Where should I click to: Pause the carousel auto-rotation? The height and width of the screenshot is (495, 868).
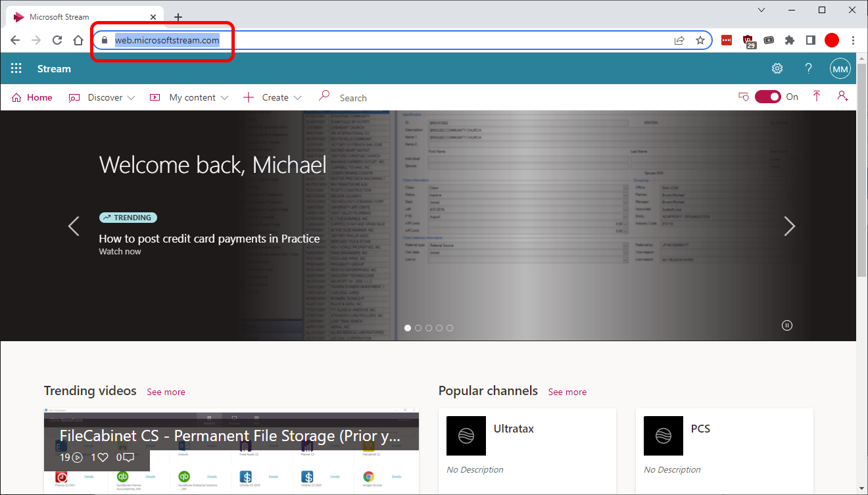[x=787, y=325]
